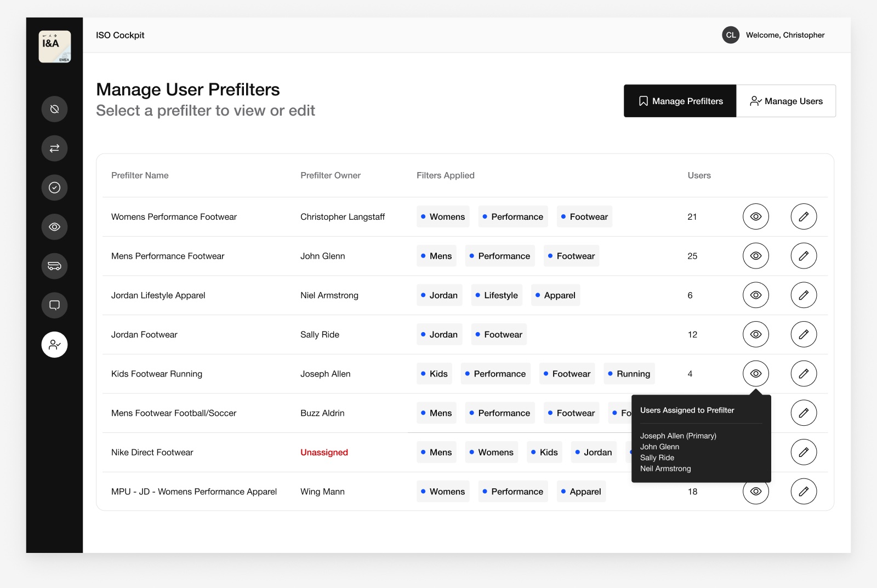Click user count 25
Image resolution: width=877 pixels, height=588 pixels.
click(692, 256)
